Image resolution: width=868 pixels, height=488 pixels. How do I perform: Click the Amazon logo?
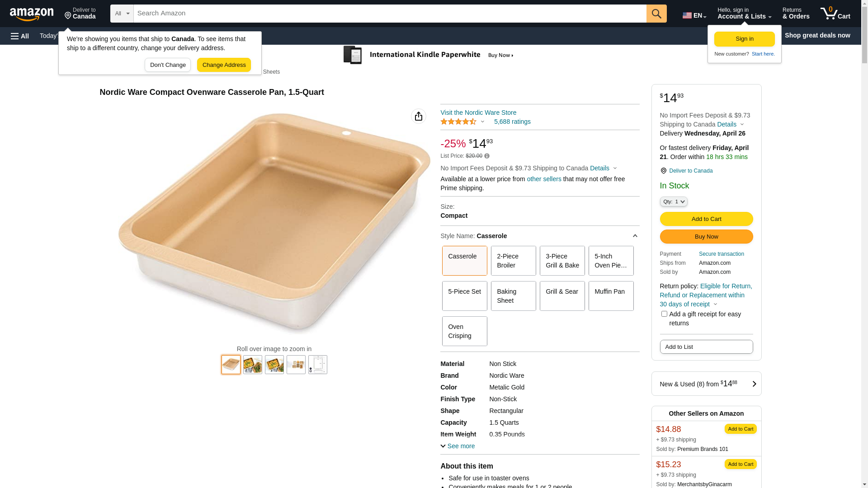[32, 14]
